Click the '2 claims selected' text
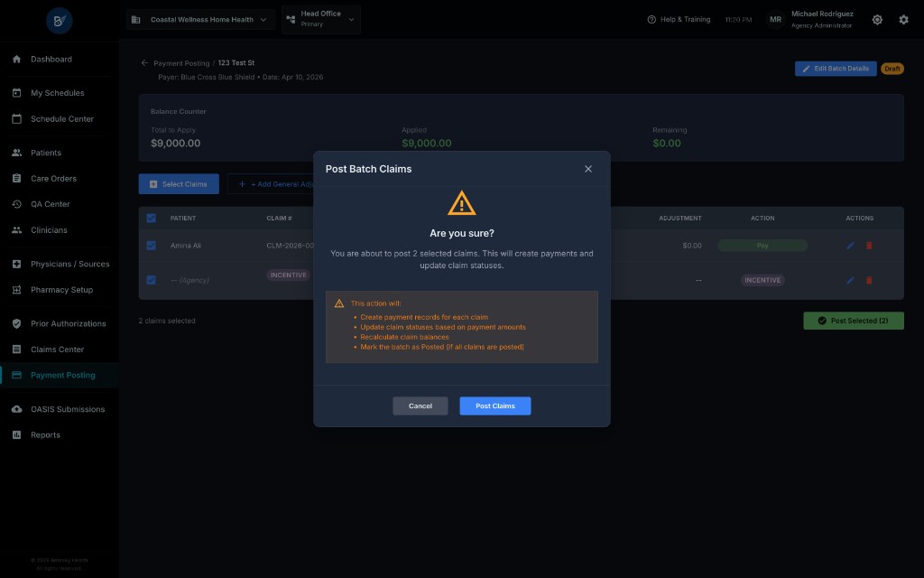 167,321
